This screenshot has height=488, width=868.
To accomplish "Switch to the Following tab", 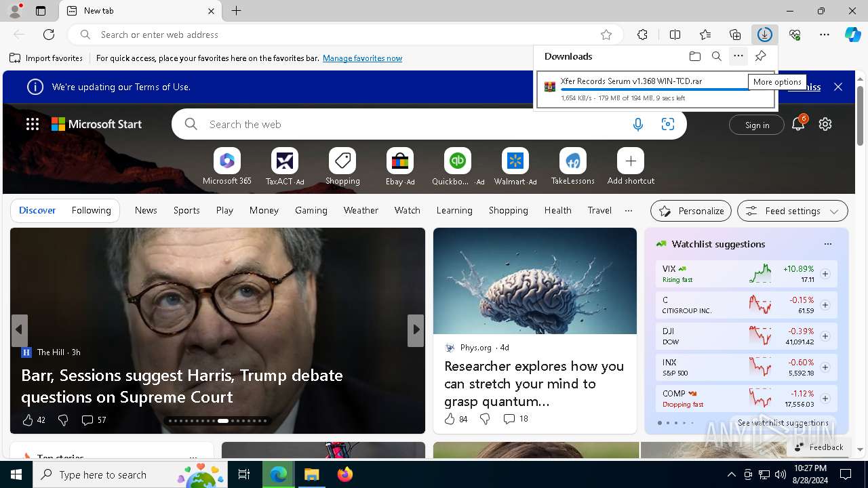I will pyautogui.click(x=91, y=210).
